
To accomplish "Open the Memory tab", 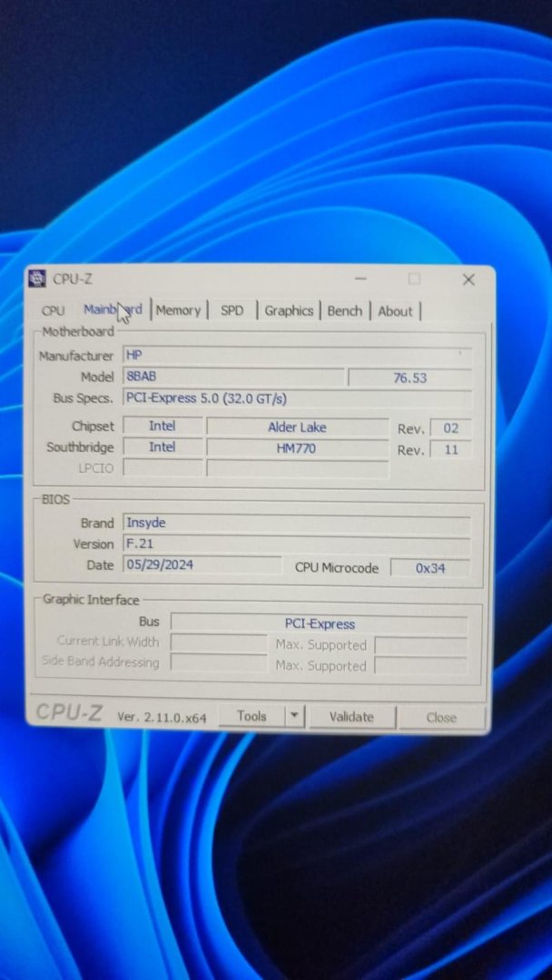I will 178,310.
